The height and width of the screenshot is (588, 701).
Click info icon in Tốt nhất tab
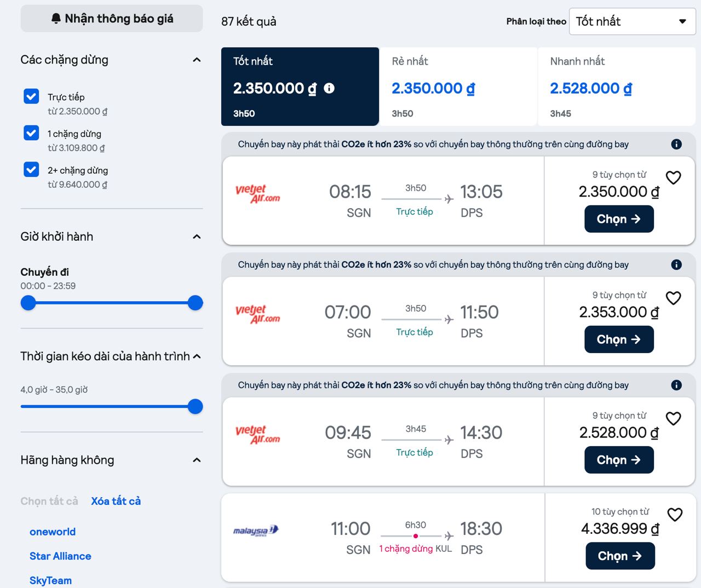329,88
